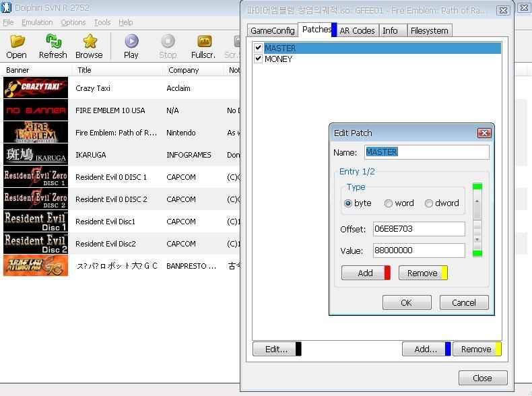
Task: Toggle the MONEY patch checkbox
Action: click(x=258, y=59)
